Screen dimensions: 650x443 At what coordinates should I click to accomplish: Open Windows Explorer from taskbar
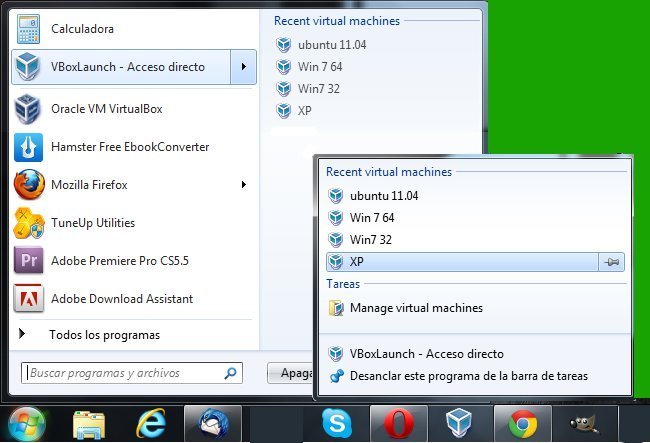click(89, 425)
